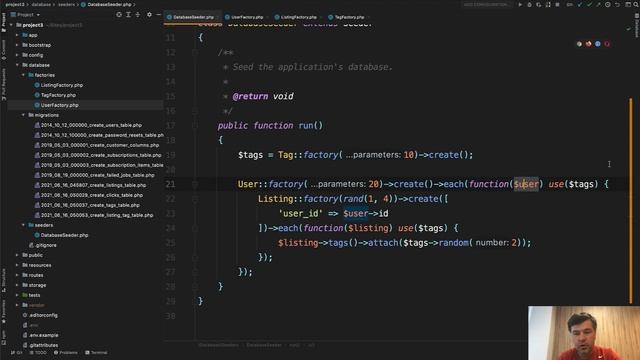The width and height of the screenshot is (640, 360).
Task: Open the Project panel settings gear
Action: coord(149,15)
